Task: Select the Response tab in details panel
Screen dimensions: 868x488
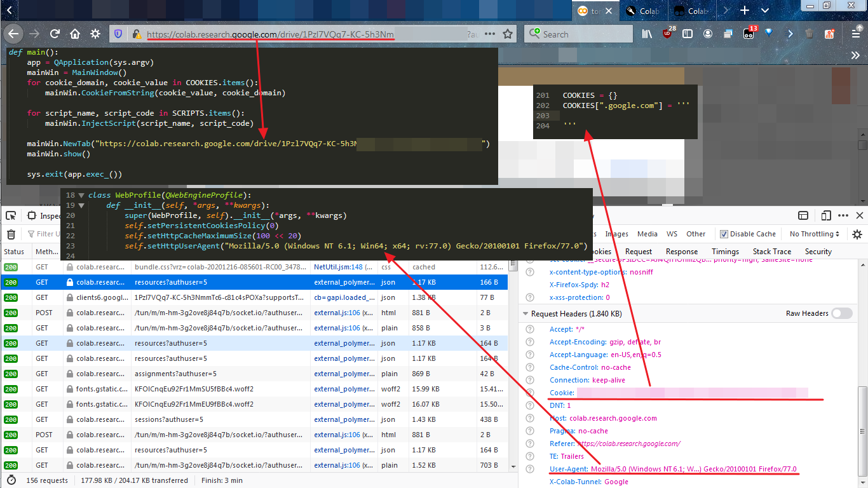Action: 682,252
